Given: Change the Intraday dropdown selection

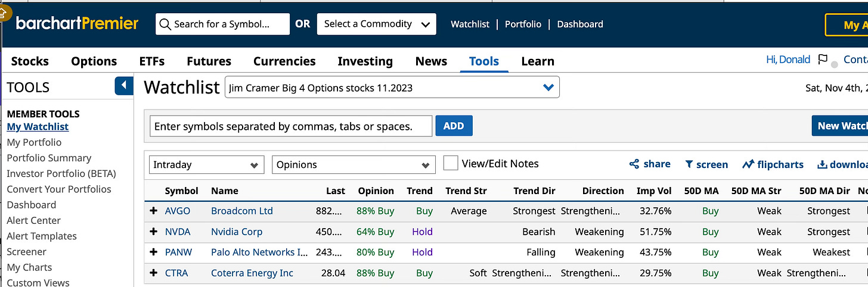Looking at the screenshot, I should (x=206, y=165).
